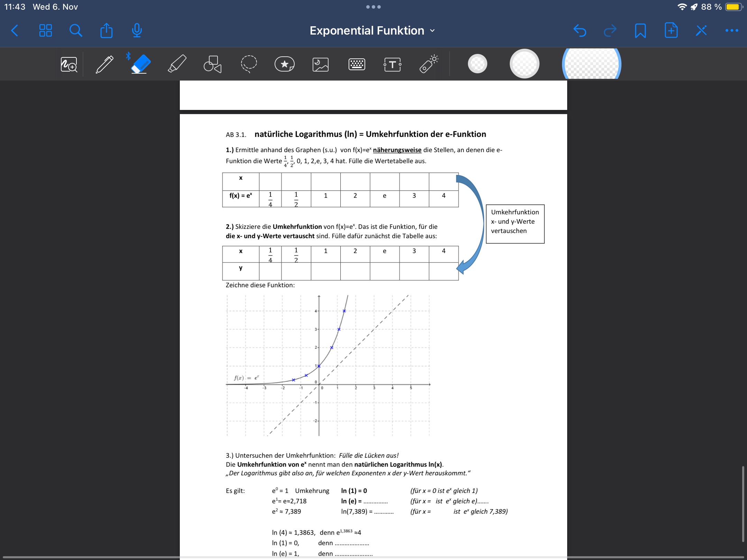Tap 'ln (4) ≈ 1,3863' line
The width and height of the screenshot is (747, 560).
click(316, 532)
